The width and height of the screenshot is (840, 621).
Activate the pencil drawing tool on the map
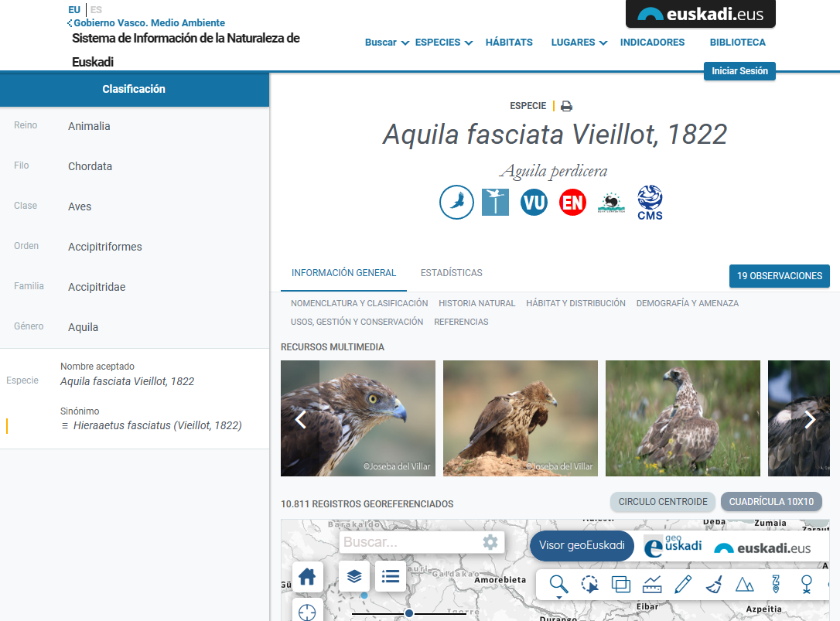682,585
